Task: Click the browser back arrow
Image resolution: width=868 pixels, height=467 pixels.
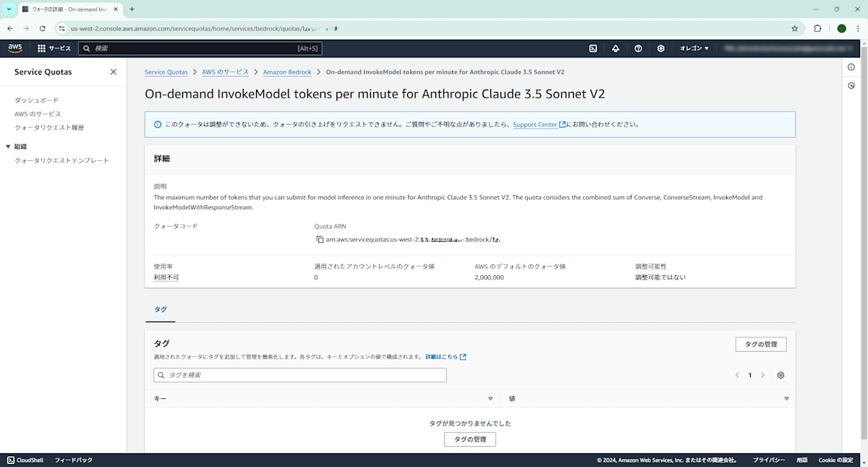Action: 10,28
